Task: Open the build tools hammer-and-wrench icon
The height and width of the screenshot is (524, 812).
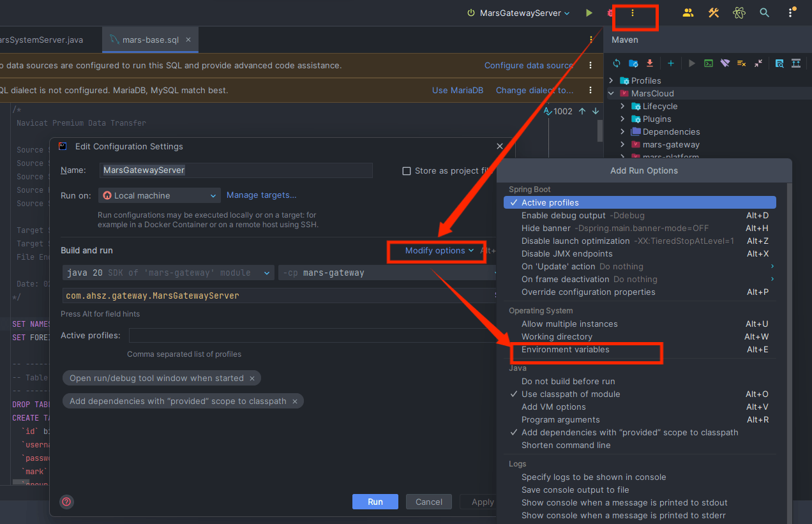Action: (714, 13)
